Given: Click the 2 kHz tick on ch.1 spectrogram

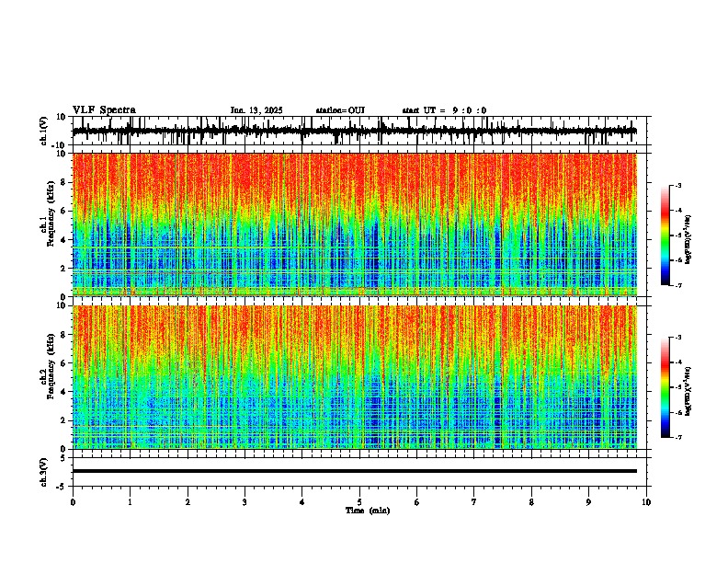Looking at the screenshot, I should point(64,269).
